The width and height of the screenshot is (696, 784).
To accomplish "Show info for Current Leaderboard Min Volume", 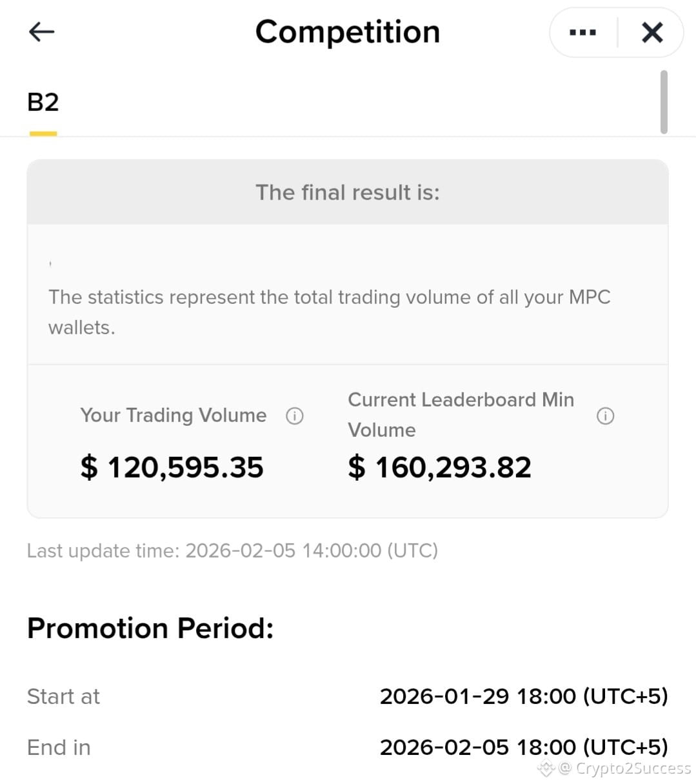I will [605, 416].
